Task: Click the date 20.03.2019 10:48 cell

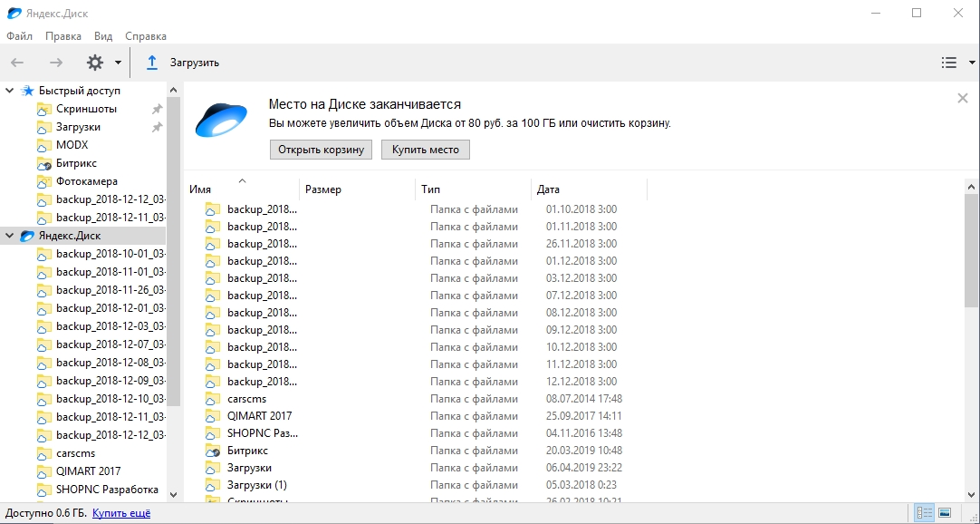Action: click(x=584, y=451)
